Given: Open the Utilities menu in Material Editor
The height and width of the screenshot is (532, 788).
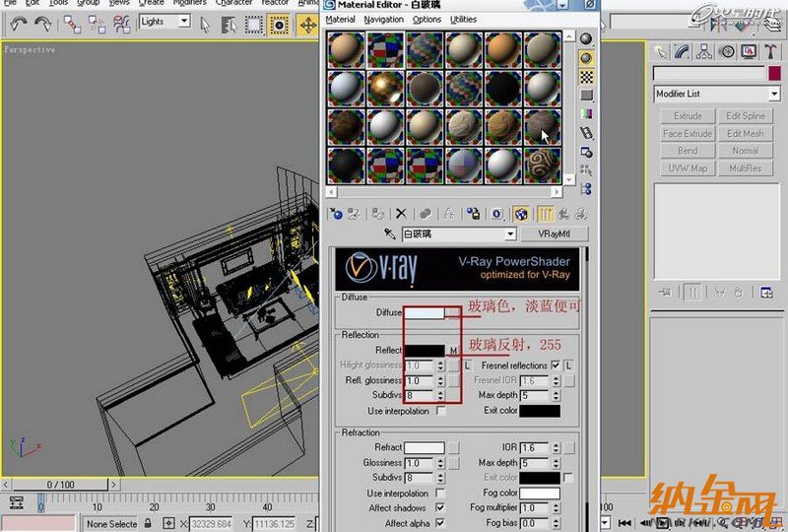Looking at the screenshot, I should [x=463, y=19].
